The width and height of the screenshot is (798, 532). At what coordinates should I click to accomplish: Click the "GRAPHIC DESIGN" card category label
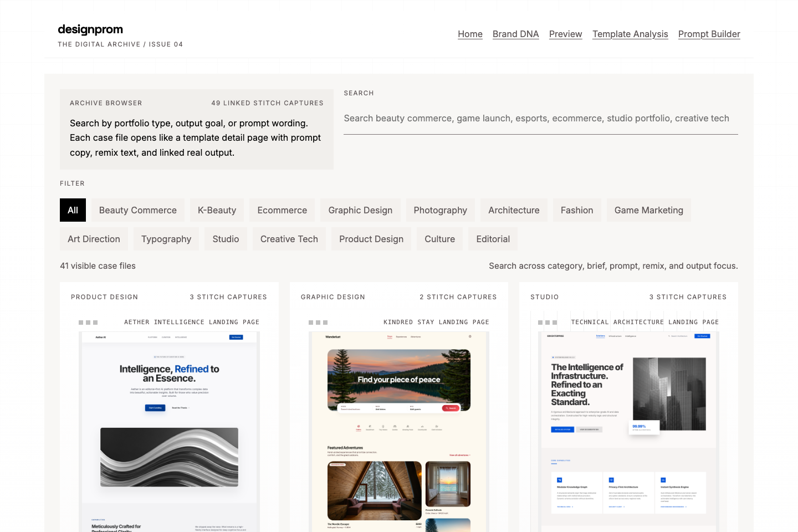[333, 297]
